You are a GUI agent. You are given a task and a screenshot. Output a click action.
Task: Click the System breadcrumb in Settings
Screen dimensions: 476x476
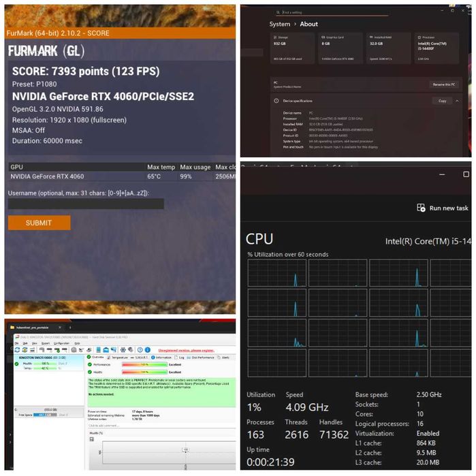[x=280, y=24]
